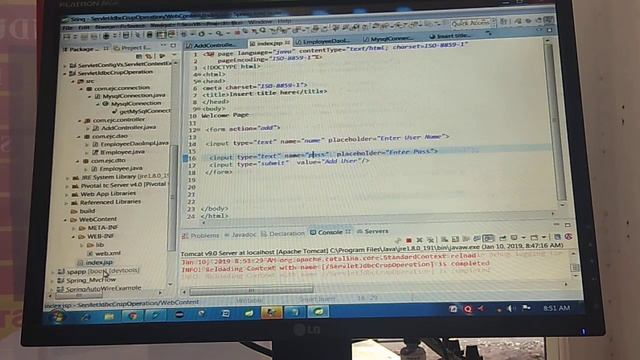
Task: Collapse the WEB-INF folder
Action: point(73,236)
